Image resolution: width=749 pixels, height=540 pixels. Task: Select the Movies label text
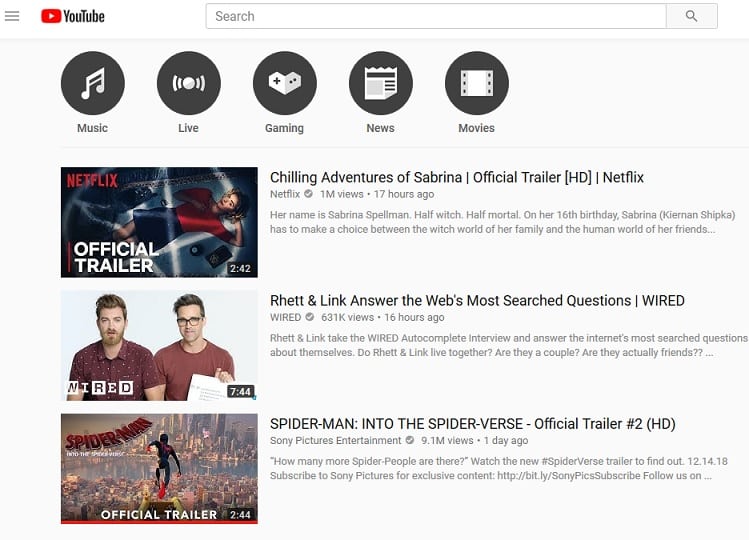(477, 128)
